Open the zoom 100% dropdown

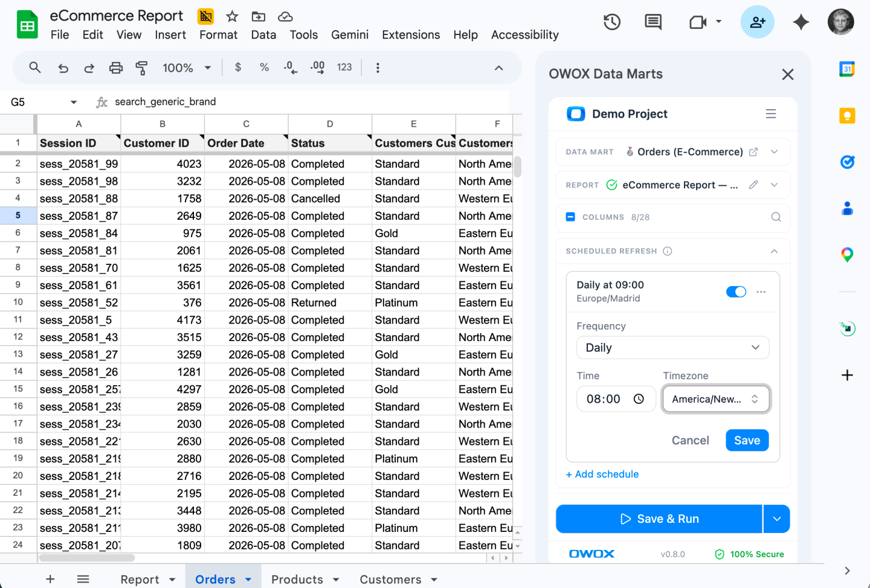(187, 68)
